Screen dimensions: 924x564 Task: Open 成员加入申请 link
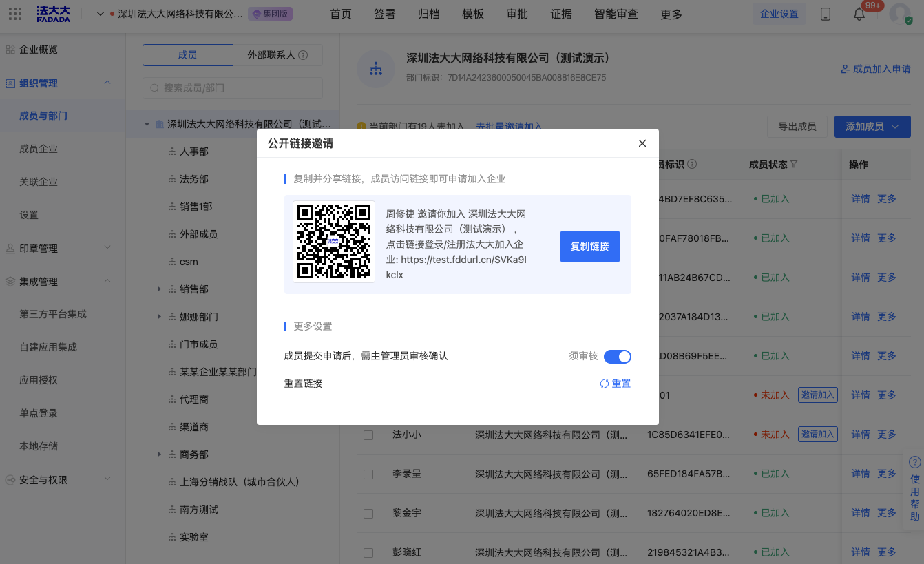pyautogui.click(x=876, y=69)
